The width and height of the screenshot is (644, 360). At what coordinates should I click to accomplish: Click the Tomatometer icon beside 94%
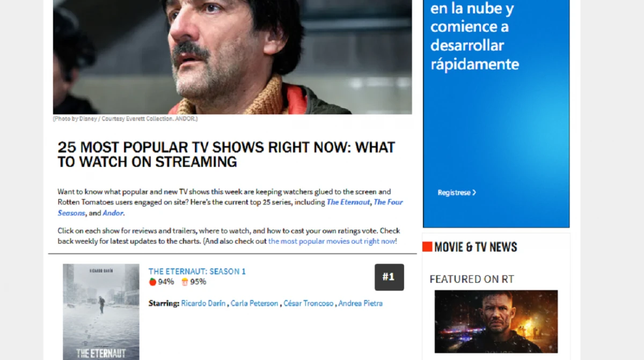point(152,282)
